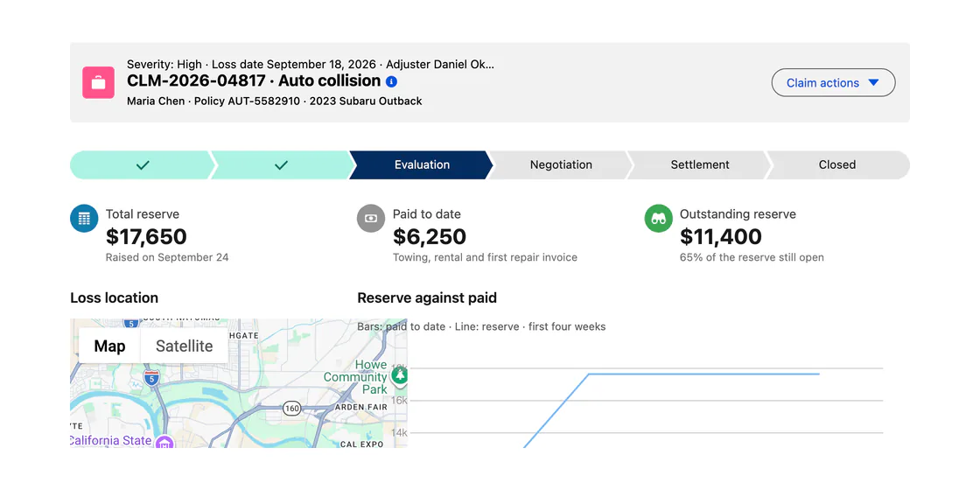980x490 pixels.
Task: Select the Evaluation stage
Action: click(422, 165)
